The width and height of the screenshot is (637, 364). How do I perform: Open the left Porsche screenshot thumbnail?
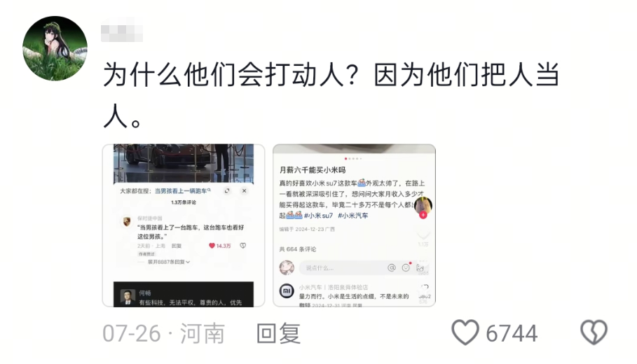[184, 225]
